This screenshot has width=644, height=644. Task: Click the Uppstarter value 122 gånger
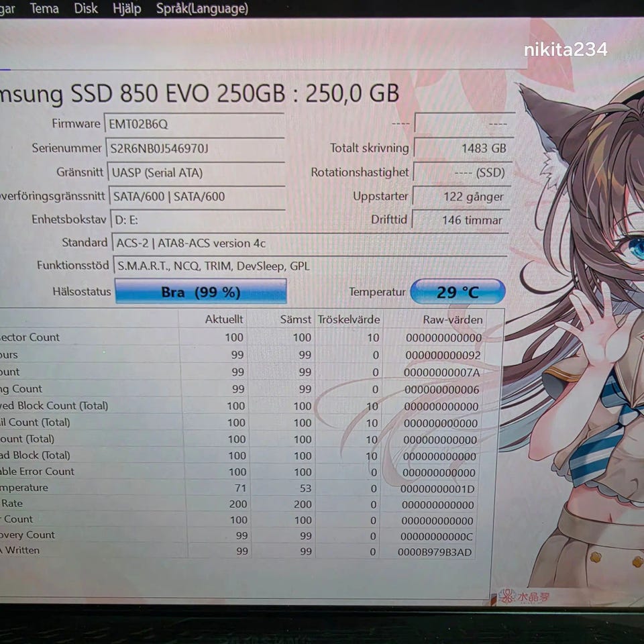(x=462, y=197)
